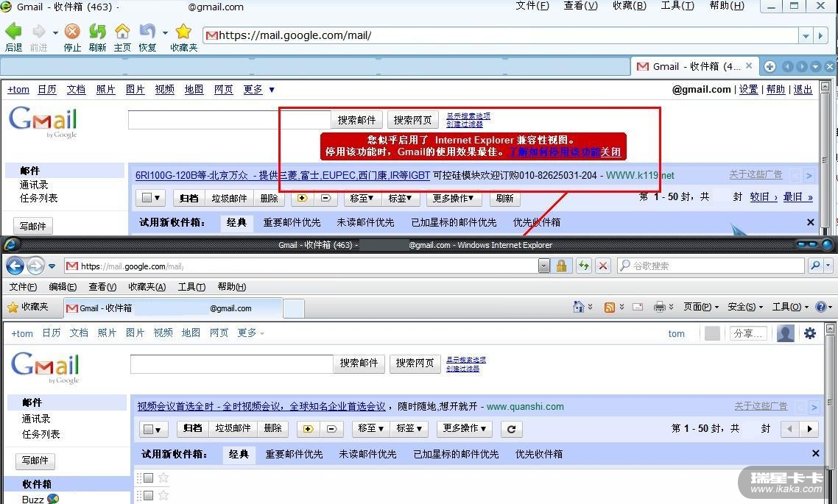Close the Gmail tab in the top browser
The height and width of the screenshot is (504, 838).
tap(750, 65)
